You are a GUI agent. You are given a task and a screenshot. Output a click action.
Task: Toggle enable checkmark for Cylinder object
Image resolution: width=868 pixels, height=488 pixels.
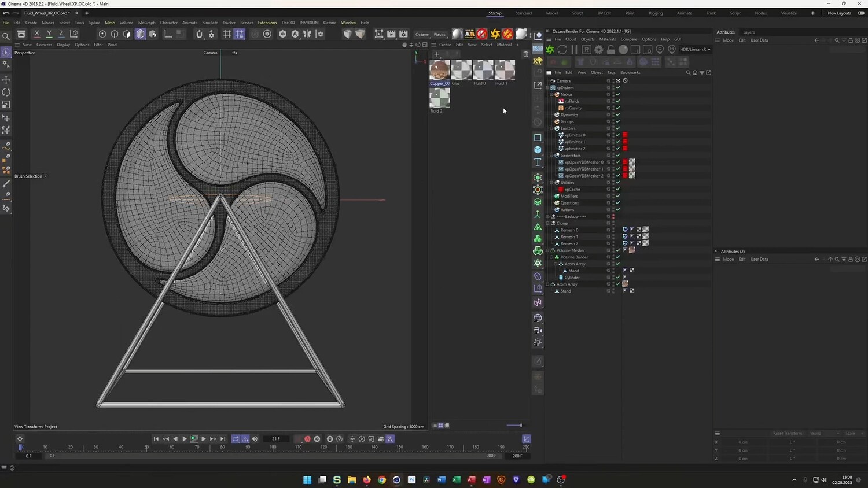coord(618,278)
